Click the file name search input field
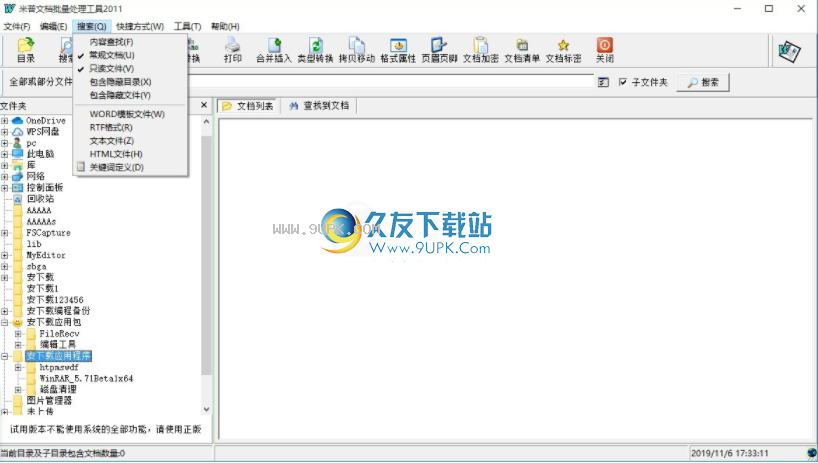 coord(390,82)
